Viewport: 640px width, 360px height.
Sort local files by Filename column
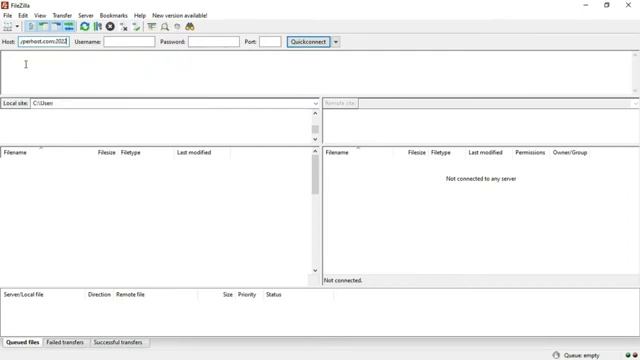[15, 152]
